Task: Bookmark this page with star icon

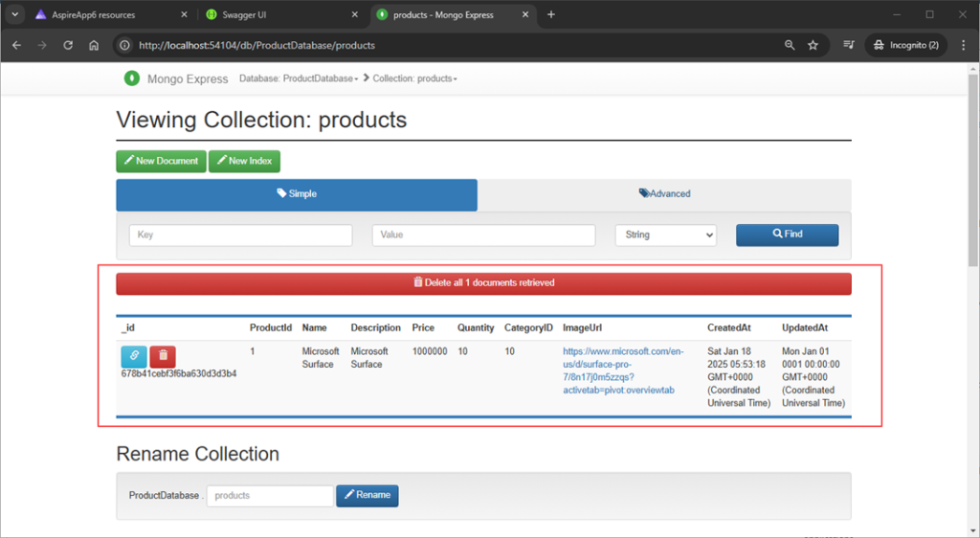Action: [813, 45]
